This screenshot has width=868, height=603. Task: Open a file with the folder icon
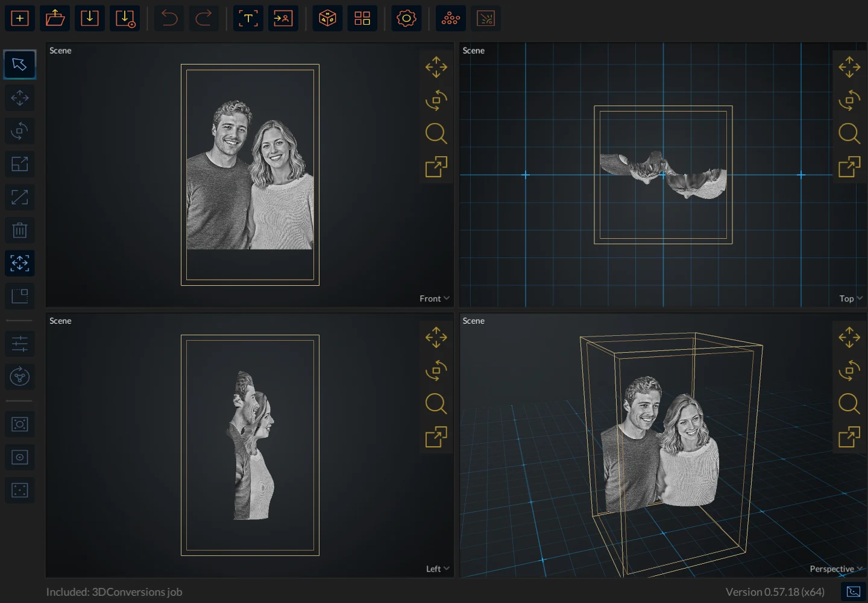pyautogui.click(x=55, y=19)
